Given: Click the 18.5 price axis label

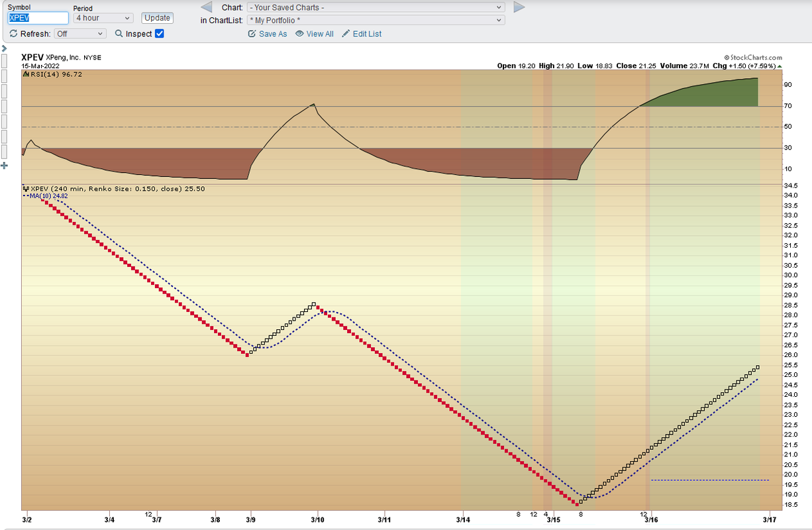Looking at the screenshot, I should pos(790,504).
